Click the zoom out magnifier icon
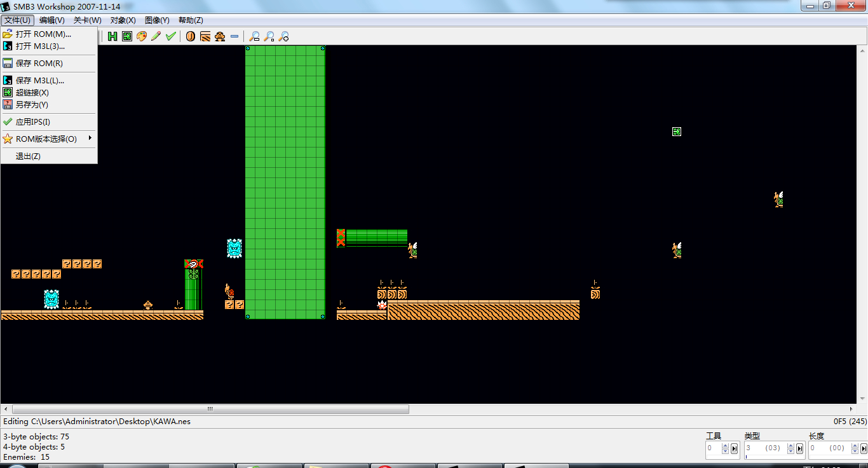This screenshot has width=868, height=468. point(255,36)
